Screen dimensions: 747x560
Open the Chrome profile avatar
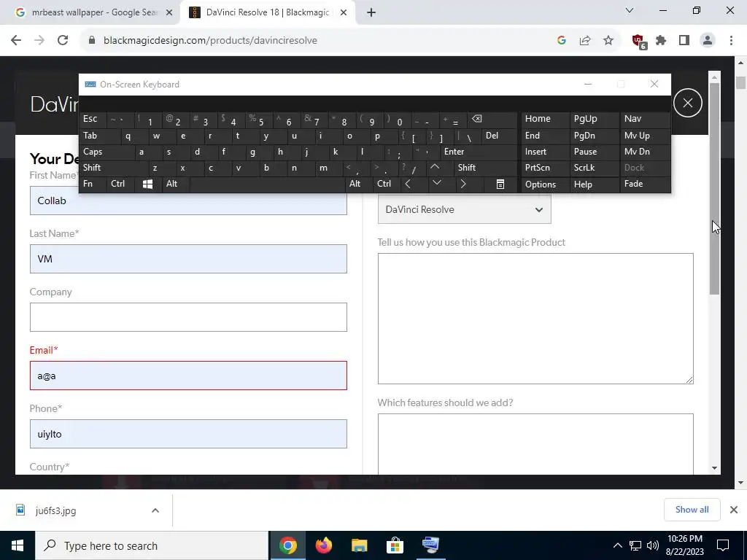coord(708,41)
